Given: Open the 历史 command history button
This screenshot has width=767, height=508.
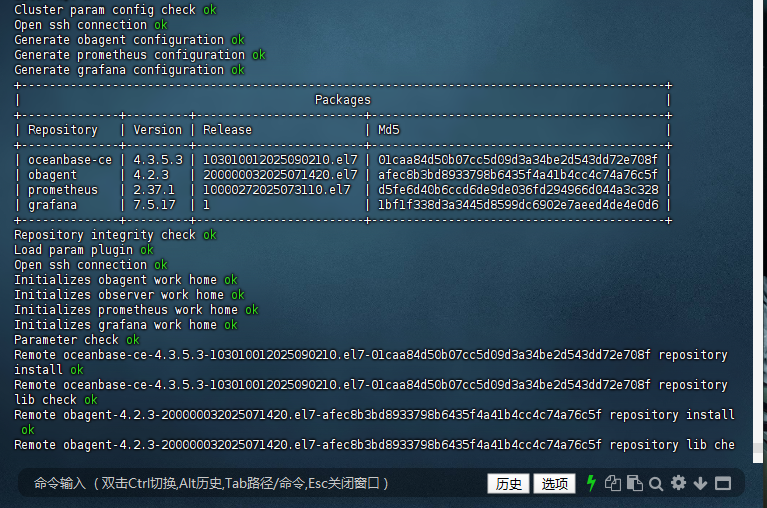Looking at the screenshot, I should [x=508, y=484].
